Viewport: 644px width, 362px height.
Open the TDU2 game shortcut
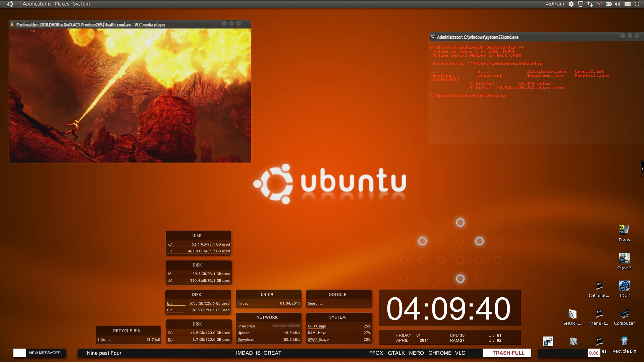pyautogui.click(x=624, y=286)
